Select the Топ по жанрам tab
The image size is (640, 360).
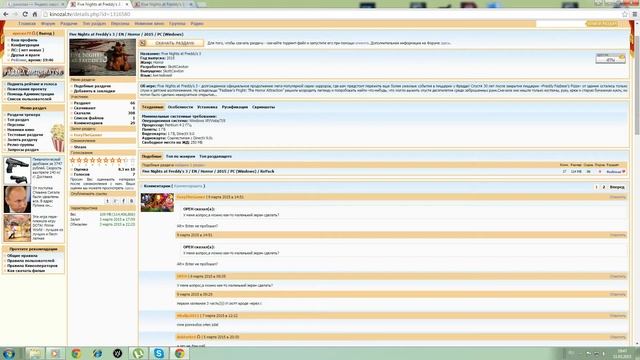[180, 156]
